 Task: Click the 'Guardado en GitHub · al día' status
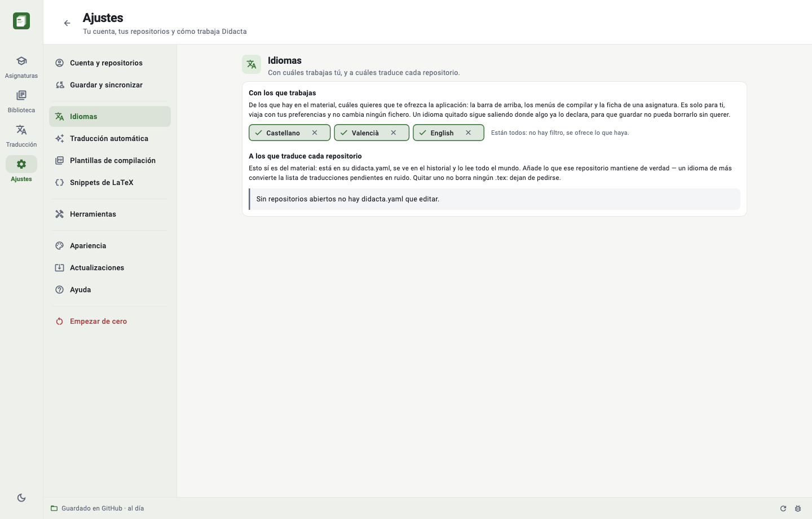pyautogui.click(x=103, y=508)
